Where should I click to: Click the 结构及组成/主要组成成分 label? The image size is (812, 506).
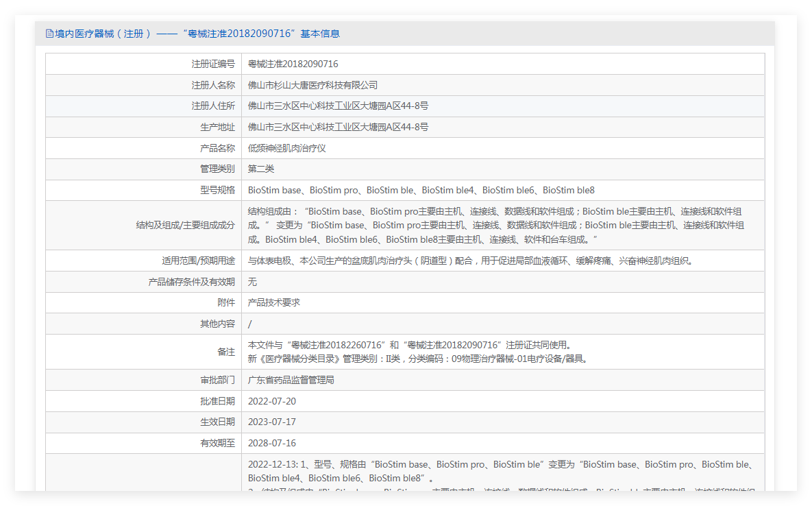pos(186,226)
